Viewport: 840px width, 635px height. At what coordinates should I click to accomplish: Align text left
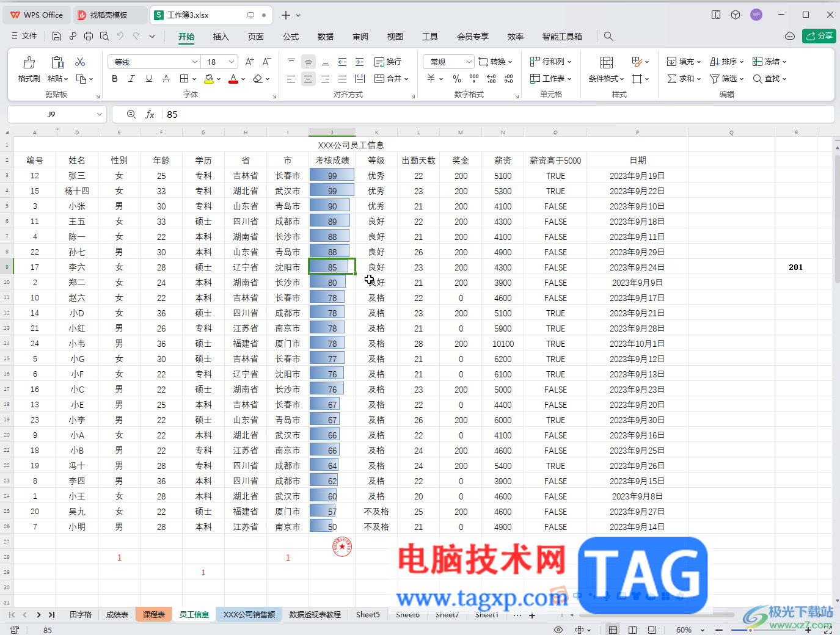291,79
